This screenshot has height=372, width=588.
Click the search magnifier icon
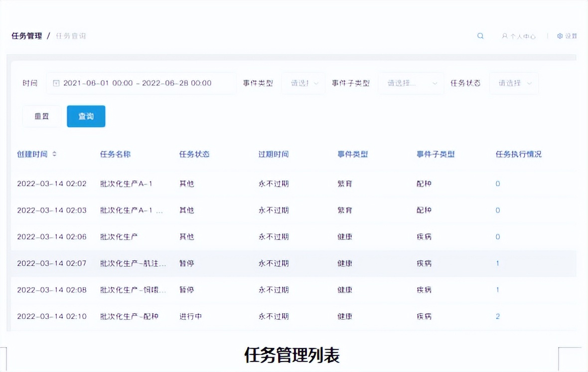click(480, 35)
